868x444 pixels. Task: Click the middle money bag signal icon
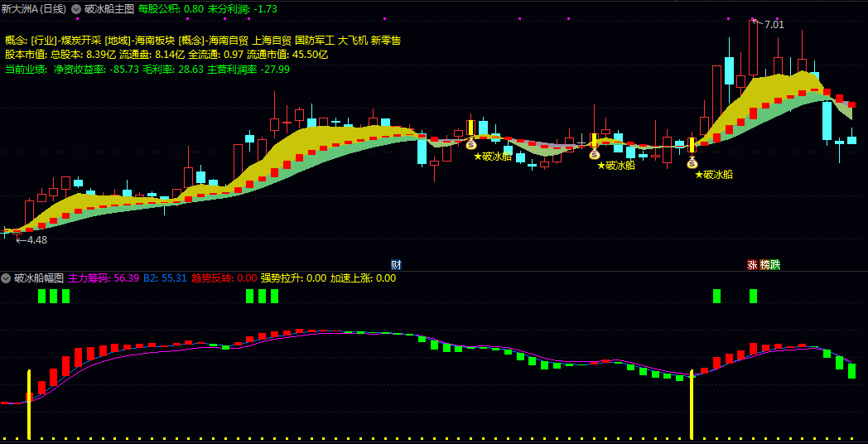pos(595,154)
